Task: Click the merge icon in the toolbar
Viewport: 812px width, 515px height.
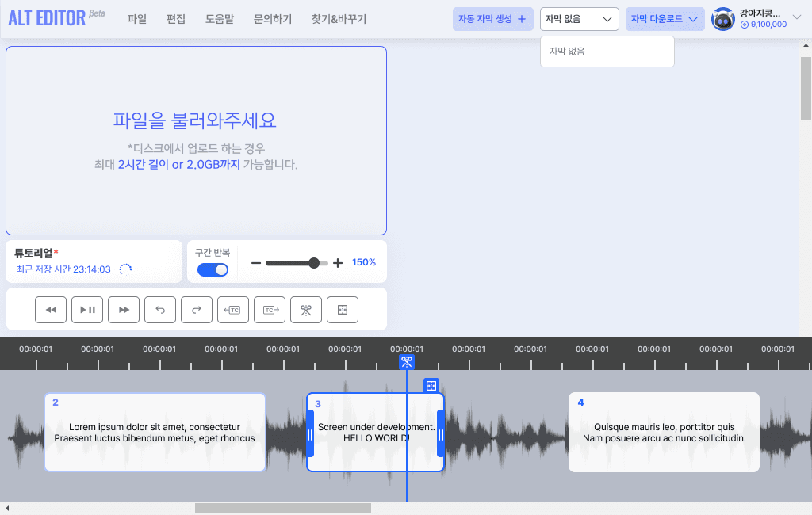Action: [x=343, y=310]
